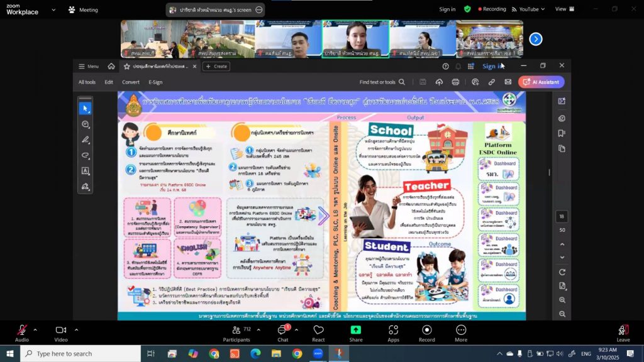This screenshot has height=362, width=644.
Task: Click the green Share button
Action: [x=356, y=333]
